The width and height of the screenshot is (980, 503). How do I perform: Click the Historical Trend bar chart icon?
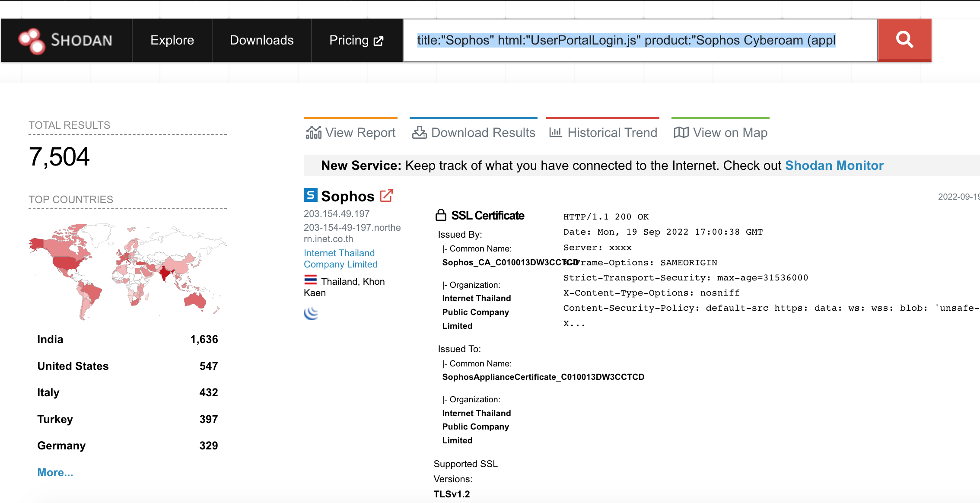[556, 132]
